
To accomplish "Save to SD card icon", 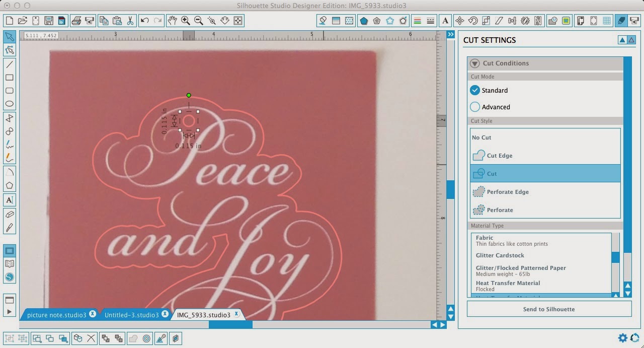I will 61,21.
